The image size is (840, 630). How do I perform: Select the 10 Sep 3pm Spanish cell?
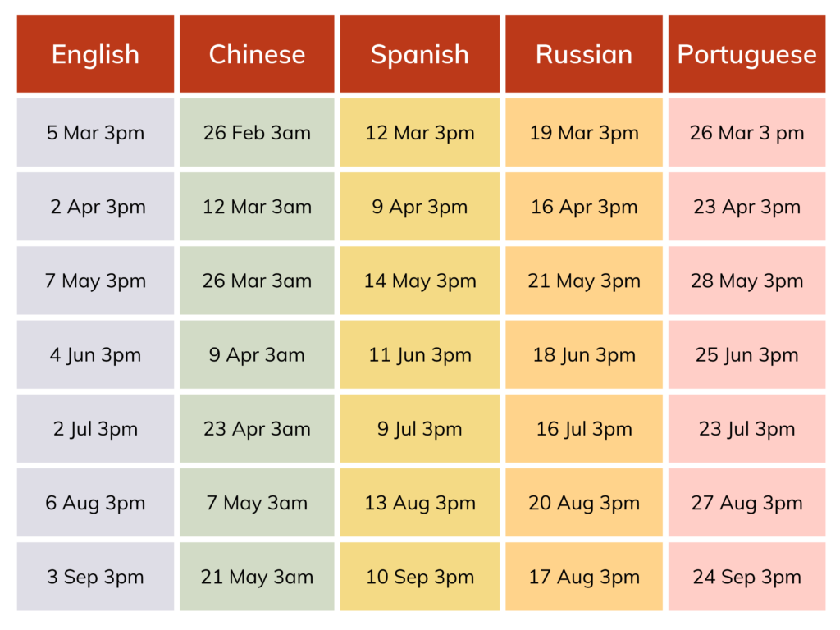(419, 577)
